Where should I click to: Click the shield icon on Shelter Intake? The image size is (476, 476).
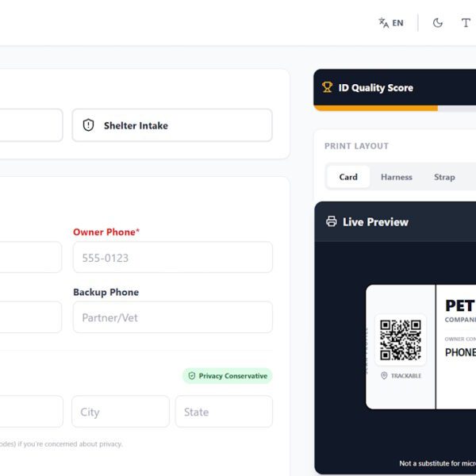coord(89,125)
